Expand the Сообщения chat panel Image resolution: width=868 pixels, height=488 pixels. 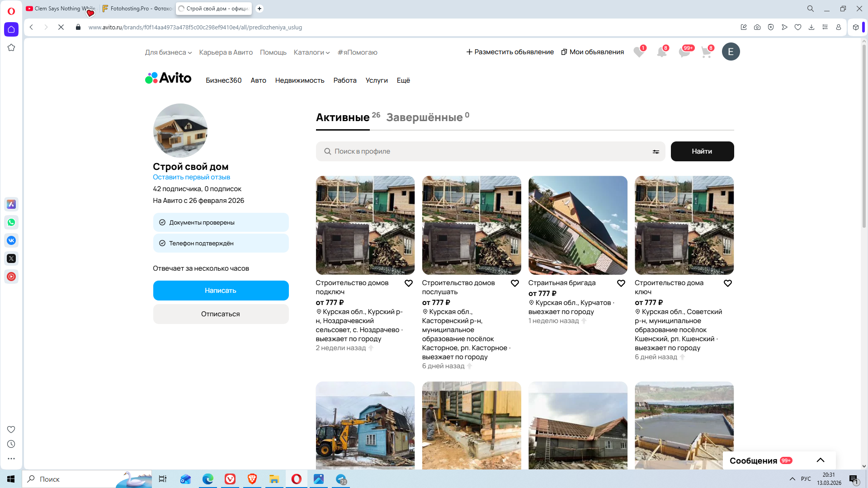coord(821,460)
